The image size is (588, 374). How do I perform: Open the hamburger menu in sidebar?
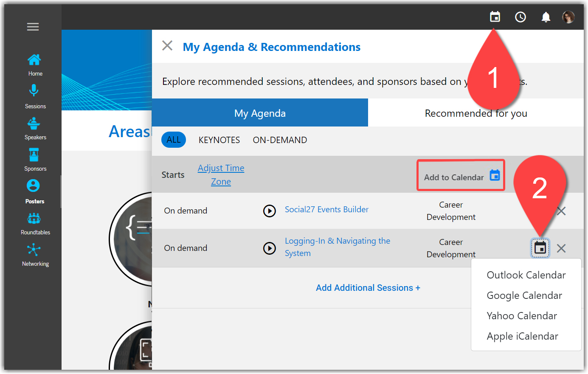33,27
